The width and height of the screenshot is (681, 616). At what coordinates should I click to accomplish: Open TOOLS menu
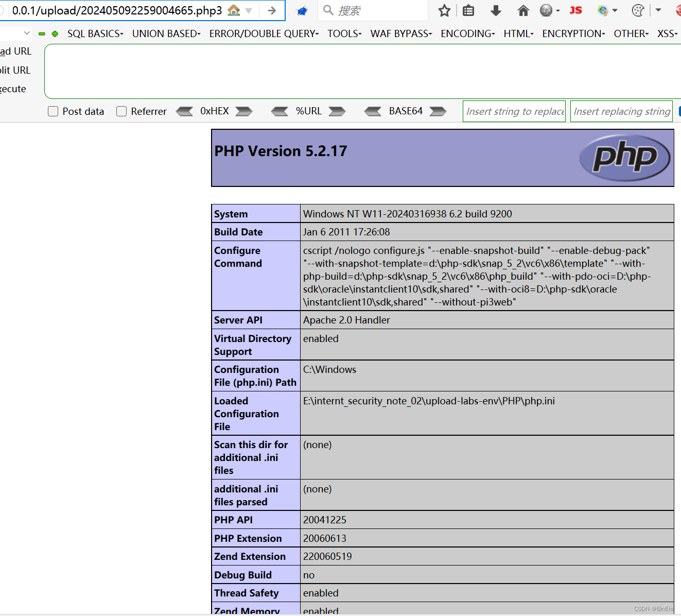coord(345,33)
